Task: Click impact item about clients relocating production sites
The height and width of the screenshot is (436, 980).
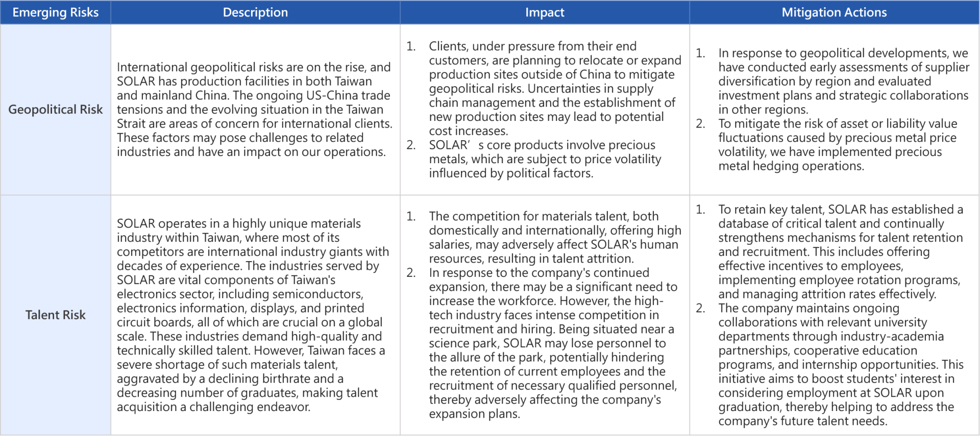Action: tap(554, 88)
